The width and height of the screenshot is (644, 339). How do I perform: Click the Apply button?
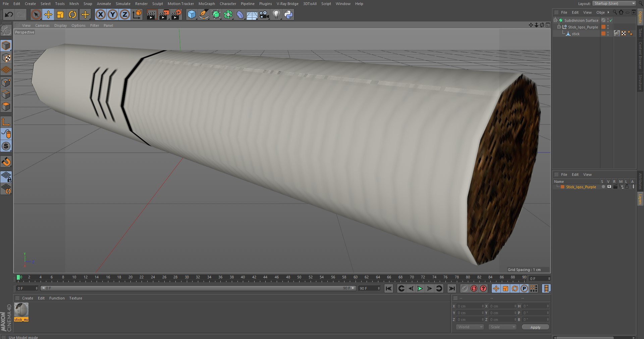tap(535, 327)
